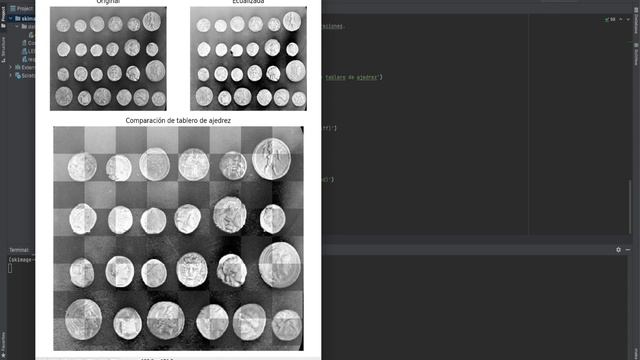Expand the Scratches and Consoles node

pos(11,76)
